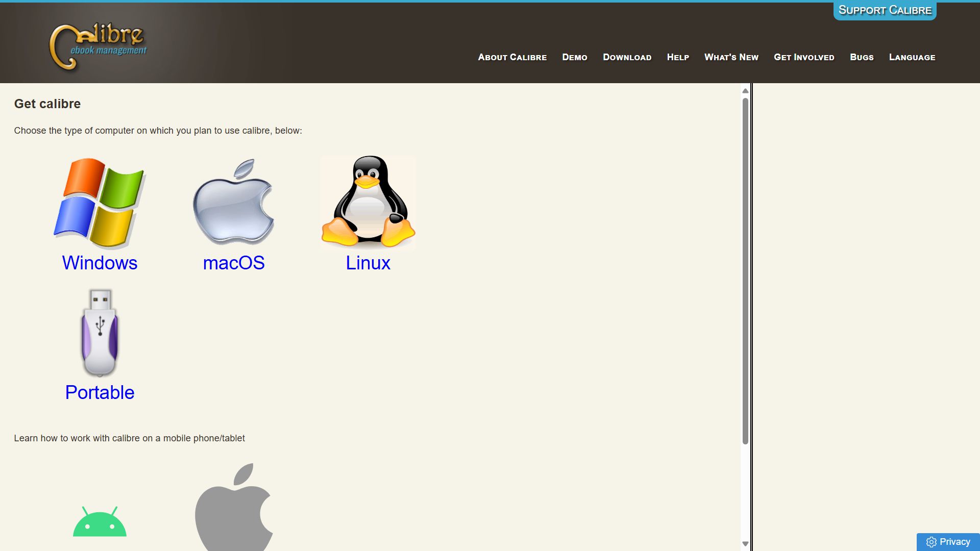
Task: Click the Privacy gear icon
Action: [x=932, y=542]
